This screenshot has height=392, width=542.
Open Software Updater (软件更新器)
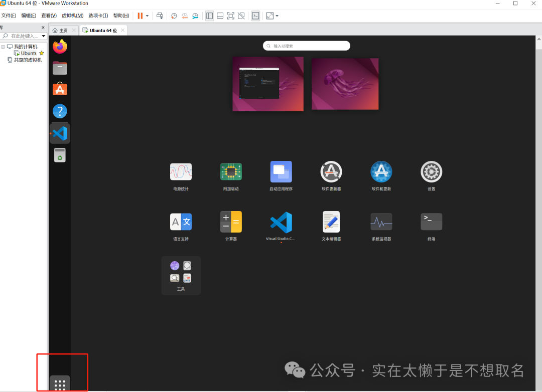331,172
